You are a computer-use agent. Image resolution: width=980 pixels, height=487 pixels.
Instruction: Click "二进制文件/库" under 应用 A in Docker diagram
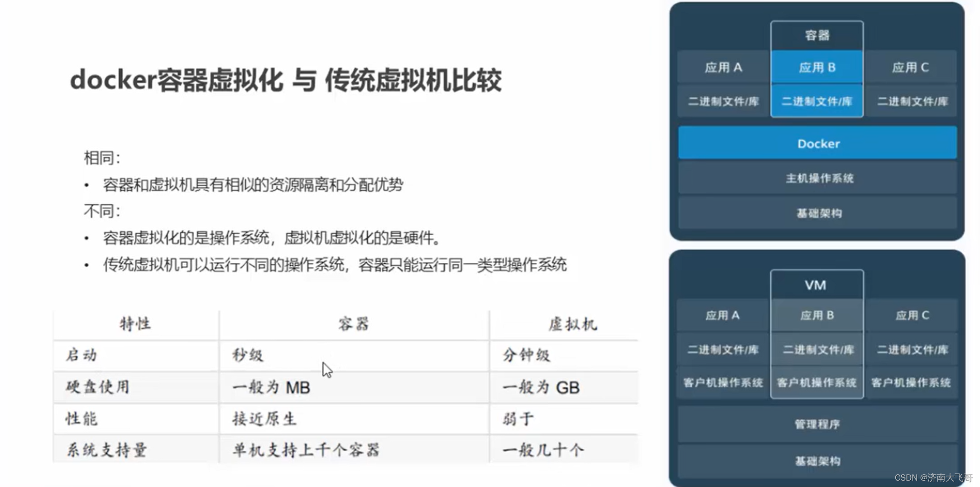pyautogui.click(x=723, y=101)
